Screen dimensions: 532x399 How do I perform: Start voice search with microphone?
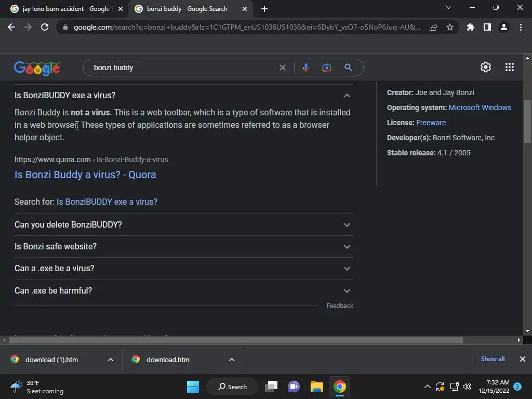(x=305, y=68)
